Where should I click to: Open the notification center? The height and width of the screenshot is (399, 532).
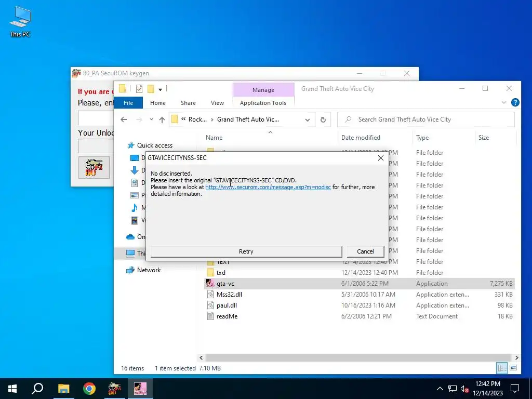pyautogui.click(x=515, y=389)
